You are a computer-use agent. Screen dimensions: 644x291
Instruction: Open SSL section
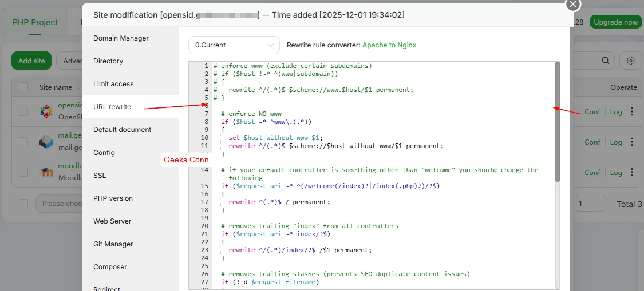(100, 176)
